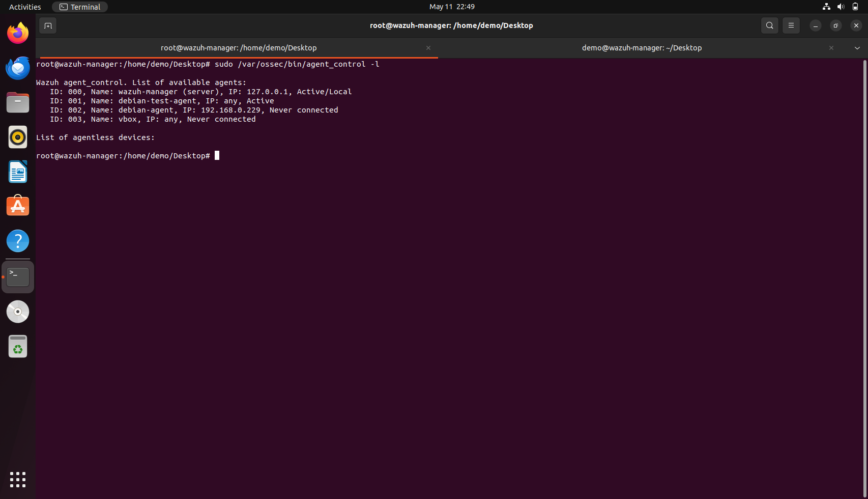Open Rhythmbox music player
The width and height of the screenshot is (868, 499).
18,137
